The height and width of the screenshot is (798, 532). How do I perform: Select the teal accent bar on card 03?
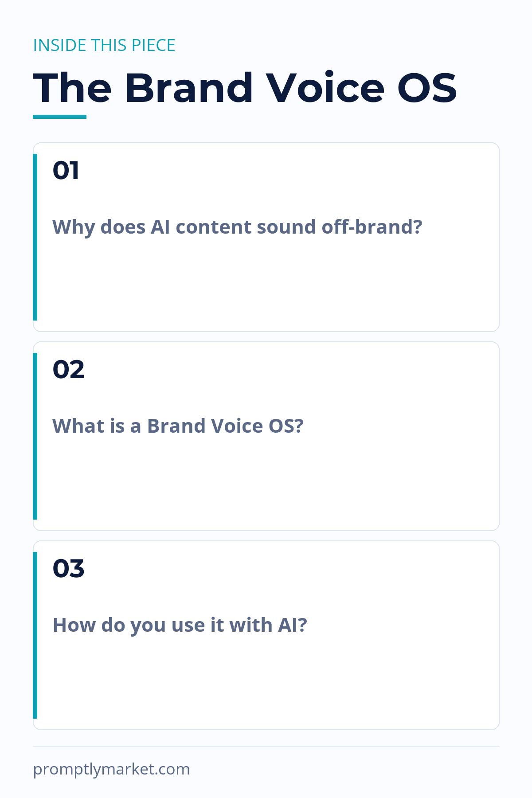point(35,635)
